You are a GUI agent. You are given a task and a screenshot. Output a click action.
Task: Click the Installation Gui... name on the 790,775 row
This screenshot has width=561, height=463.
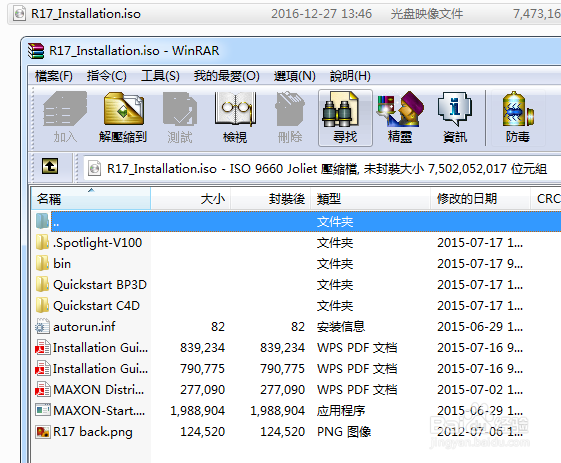tap(100, 369)
